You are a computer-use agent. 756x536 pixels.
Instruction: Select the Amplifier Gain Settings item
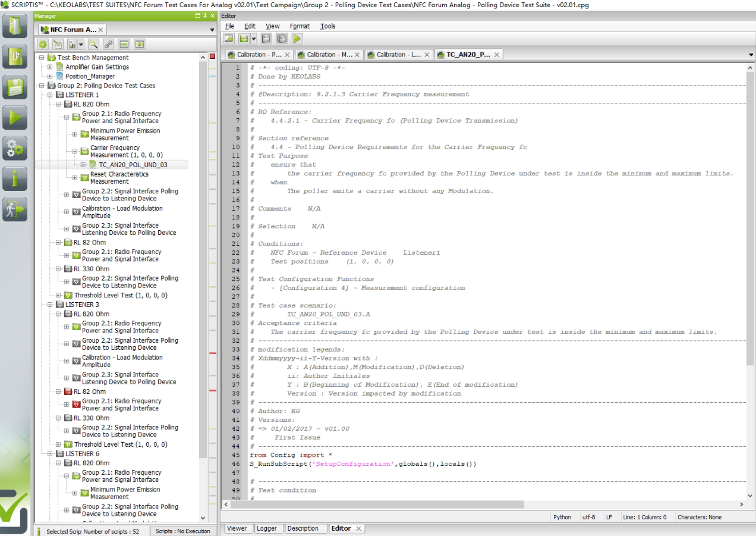97,67
